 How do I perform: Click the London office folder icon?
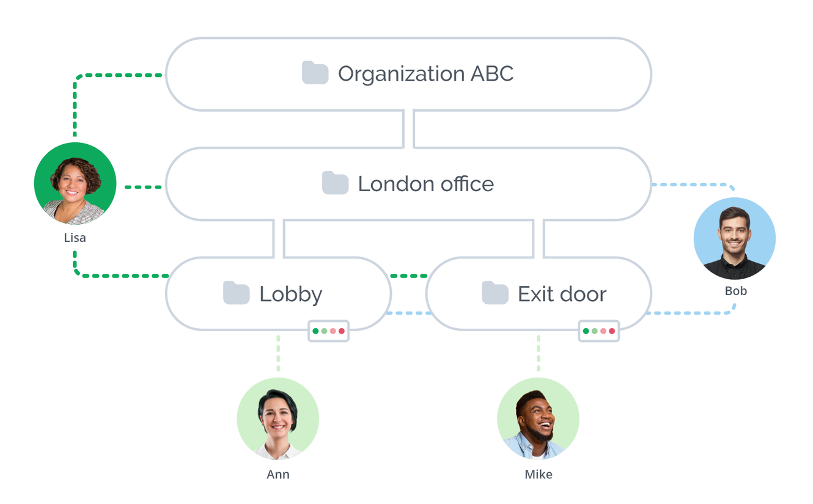click(x=335, y=183)
